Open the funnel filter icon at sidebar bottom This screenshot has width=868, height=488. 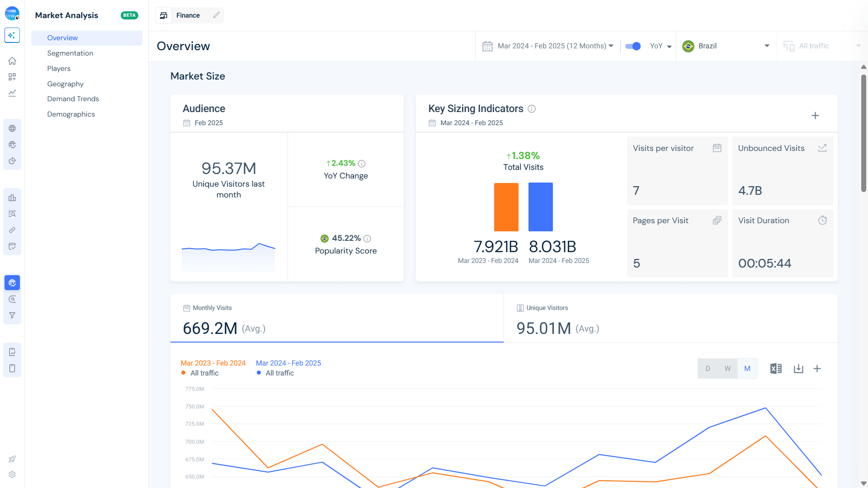12,315
